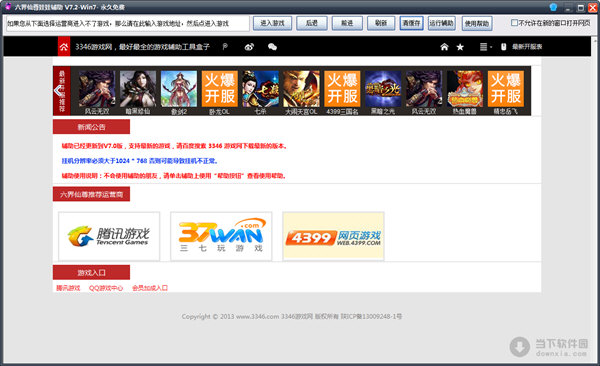Image resolution: width=600 pixels, height=366 pixels.
Task: Click the 运行辅助 run helper button
Action: tap(442, 23)
